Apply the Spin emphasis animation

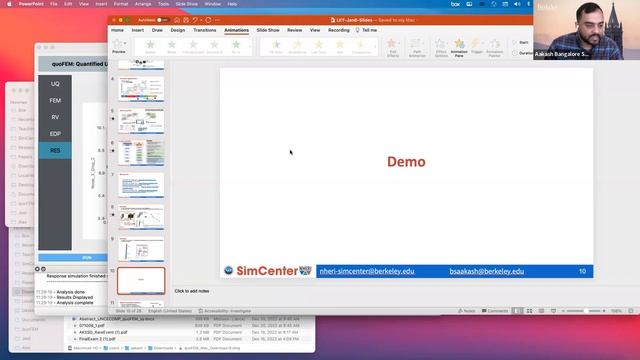tap(340, 47)
